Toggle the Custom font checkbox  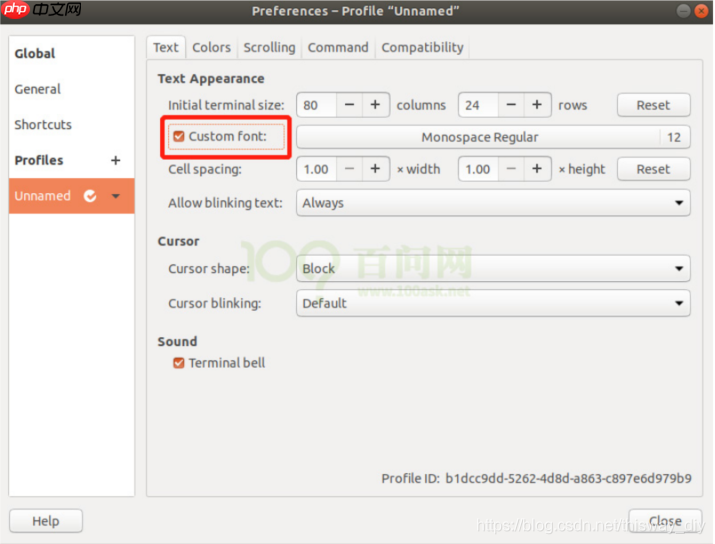pos(179,136)
